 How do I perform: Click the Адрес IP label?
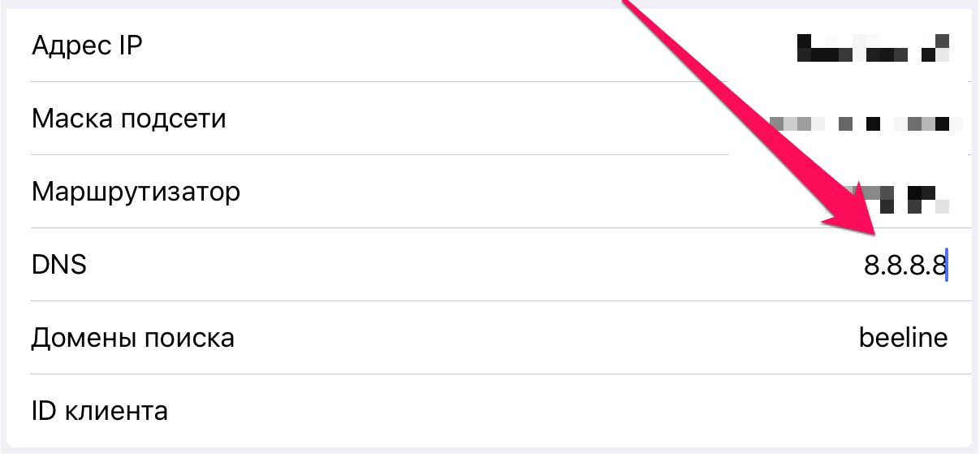click(x=87, y=45)
